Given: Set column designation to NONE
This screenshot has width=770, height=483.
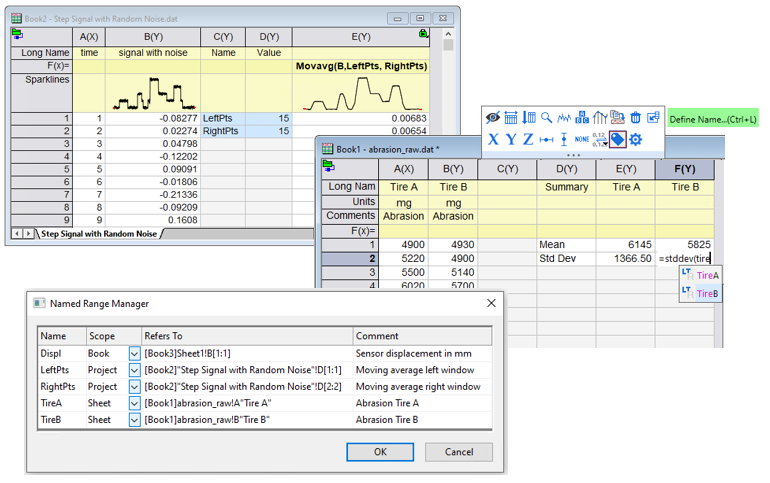Looking at the screenshot, I should pos(582,140).
